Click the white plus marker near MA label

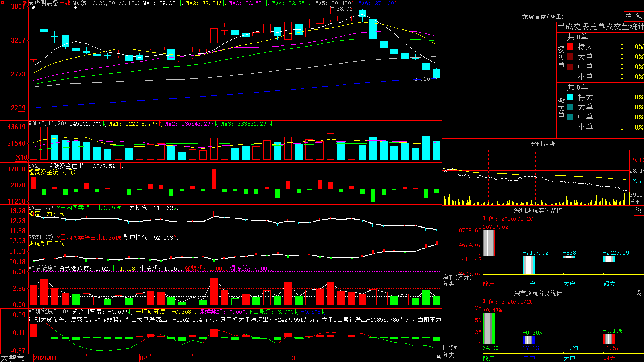(x=75, y=8)
